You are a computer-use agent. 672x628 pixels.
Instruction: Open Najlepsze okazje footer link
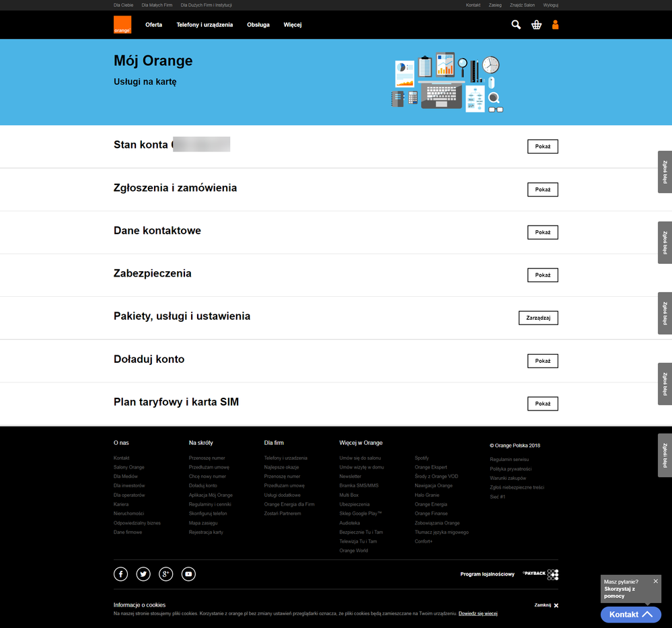[281, 467]
